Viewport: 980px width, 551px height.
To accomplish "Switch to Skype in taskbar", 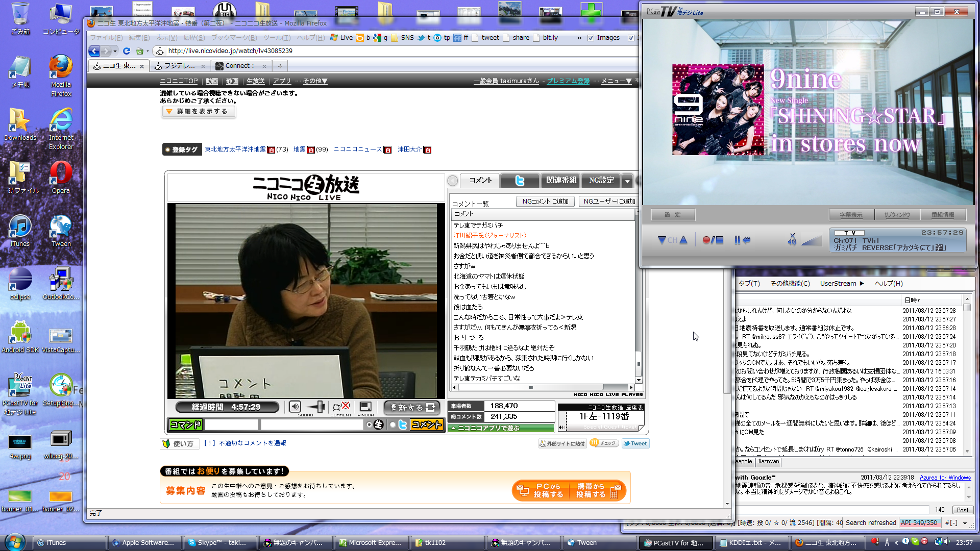I will tap(220, 543).
